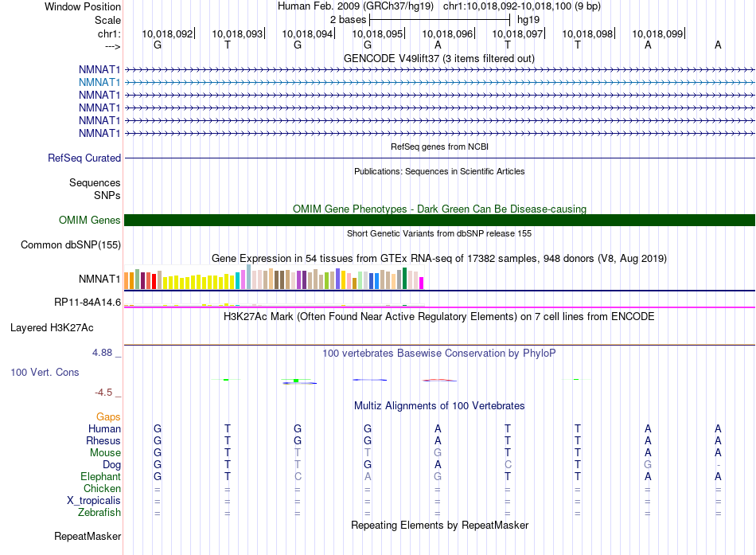Click the RepeatMasker track label

pyautogui.click(x=87, y=537)
